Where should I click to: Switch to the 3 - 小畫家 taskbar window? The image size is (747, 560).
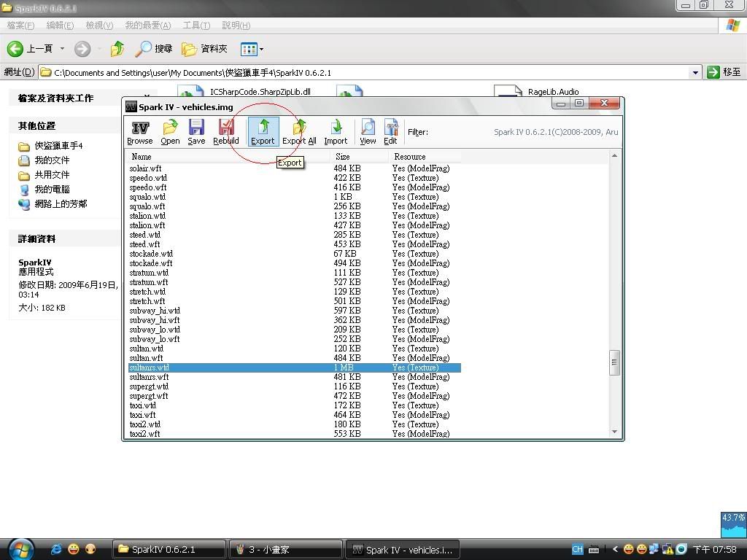[x=285, y=549]
